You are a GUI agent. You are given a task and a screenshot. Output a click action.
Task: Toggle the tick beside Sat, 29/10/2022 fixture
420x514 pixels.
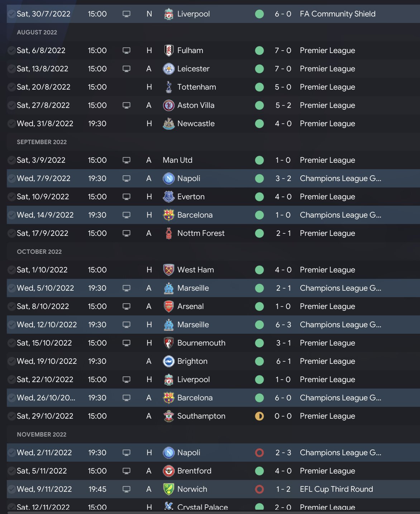pos(11,416)
